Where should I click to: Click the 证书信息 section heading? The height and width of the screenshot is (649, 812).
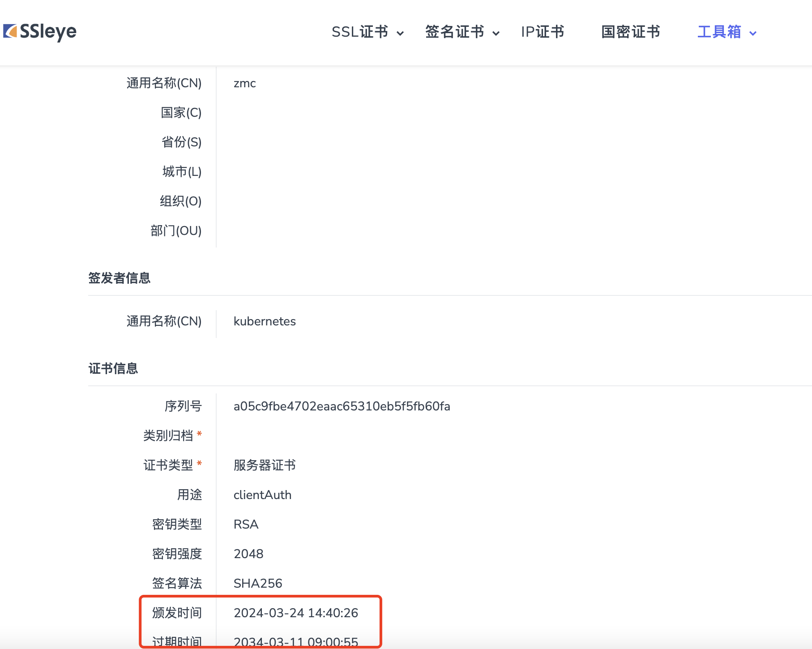pos(113,369)
